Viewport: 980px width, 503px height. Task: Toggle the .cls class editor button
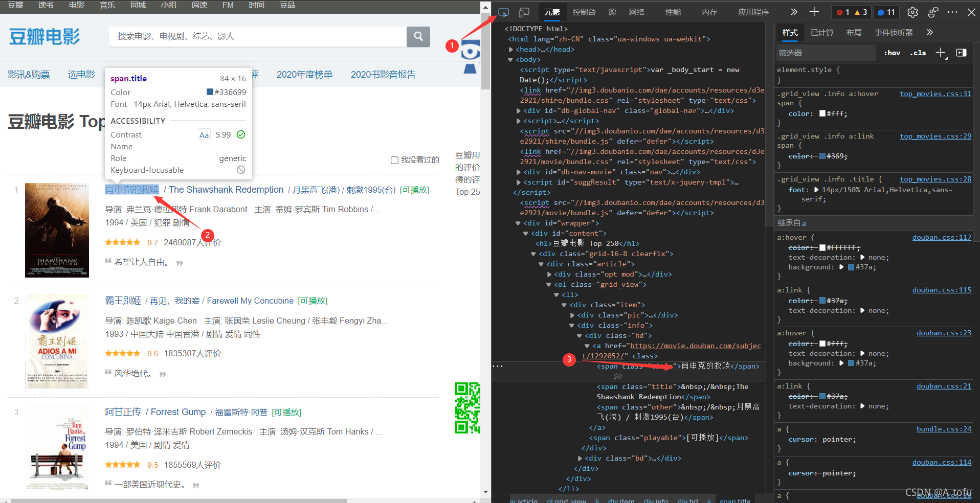coord(918,53)
